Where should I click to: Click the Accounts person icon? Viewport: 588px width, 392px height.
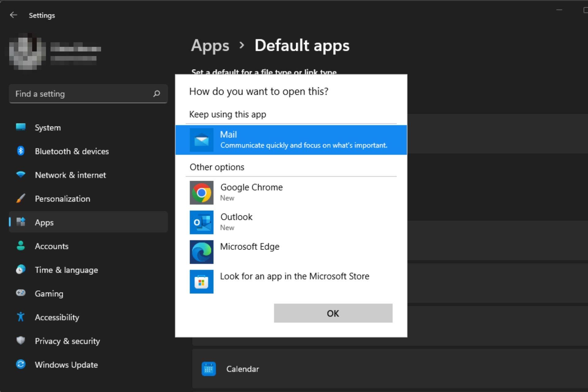click(x=21, y=246)
